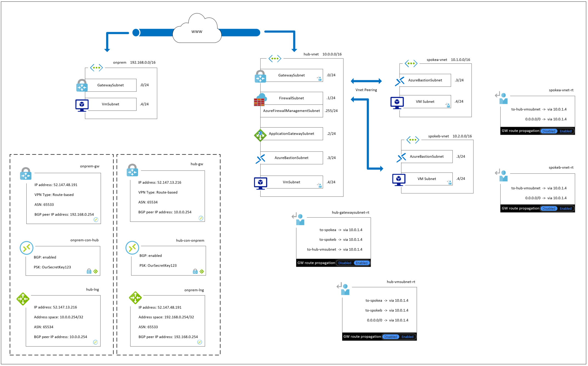The height and width of the screenshot is (366, 588).
Task: Click the onprem-gw gateway lock icon
Action: point(26,174)
